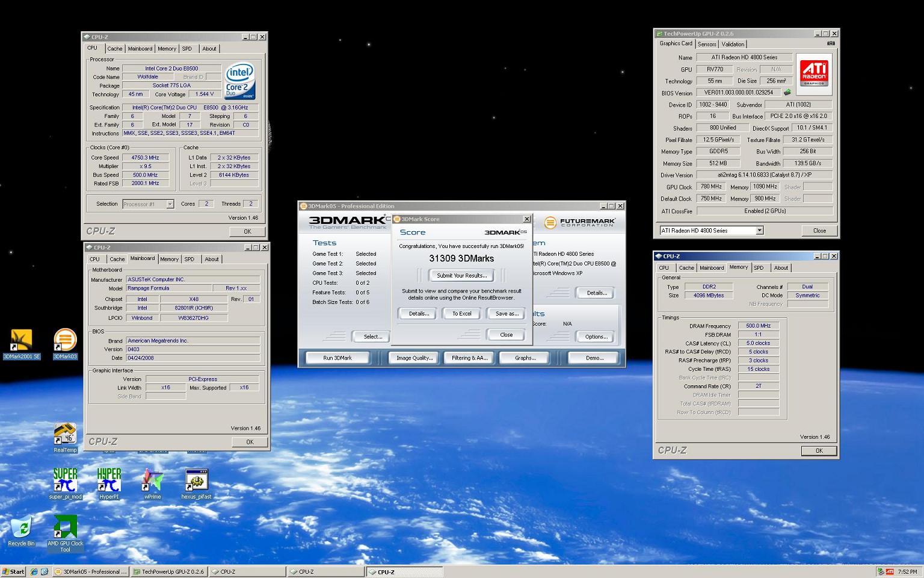Open the 3DMark2001 SE desktop shortcut
The height and width of the screenshot is (578, 924).
click(x=21, y=344)
